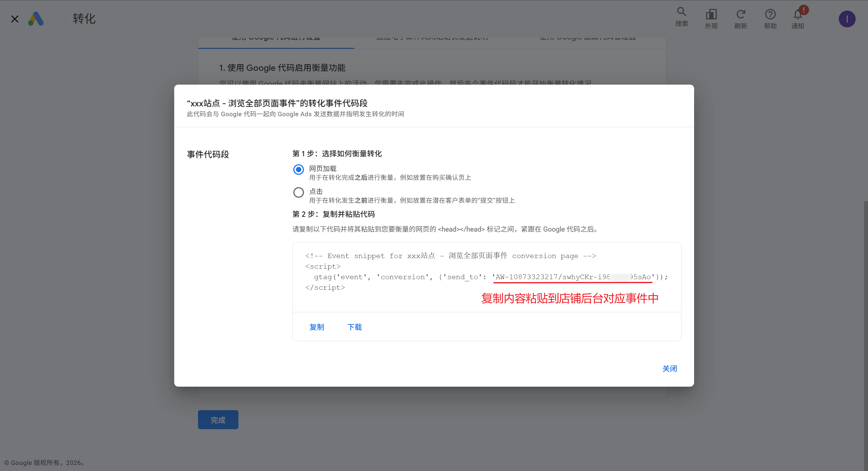Click the closing </script> tag line
Image resolution: width=868 pixels, height=471 pixels.
click(x=325, y=287)
